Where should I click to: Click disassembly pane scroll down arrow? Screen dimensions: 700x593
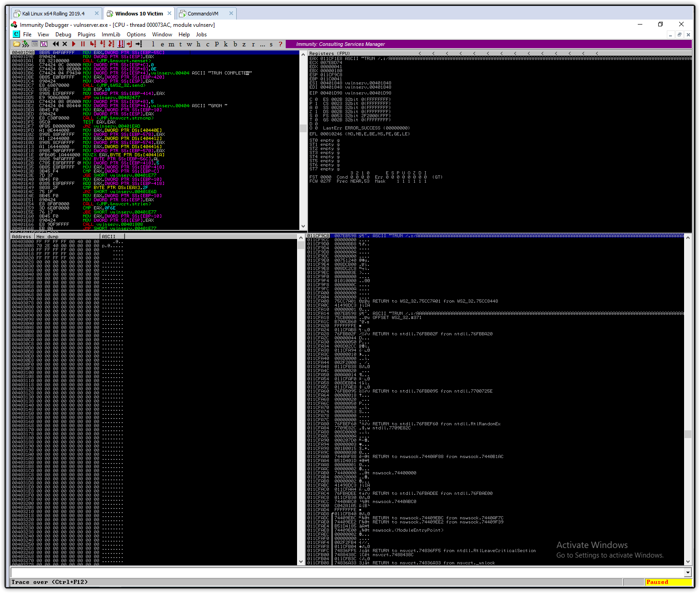tap(303, 226)
